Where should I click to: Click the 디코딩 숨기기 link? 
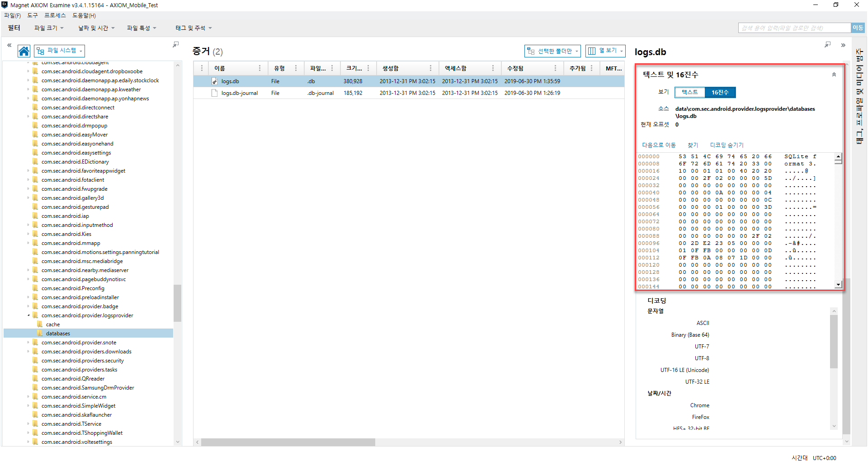(x=726, y=145)
